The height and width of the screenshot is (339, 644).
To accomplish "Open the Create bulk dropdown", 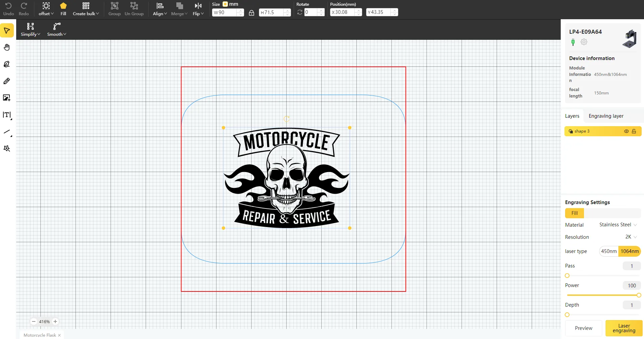I will [86, 9].
